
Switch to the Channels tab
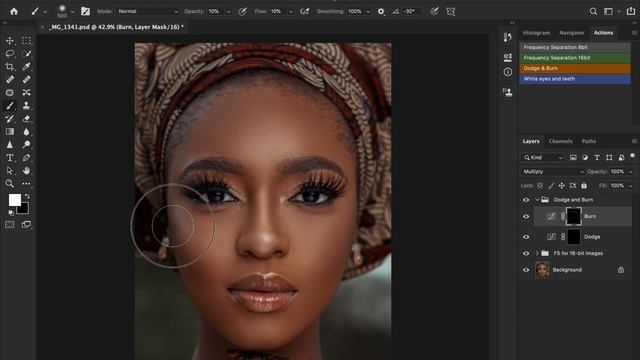coord(560,141)
